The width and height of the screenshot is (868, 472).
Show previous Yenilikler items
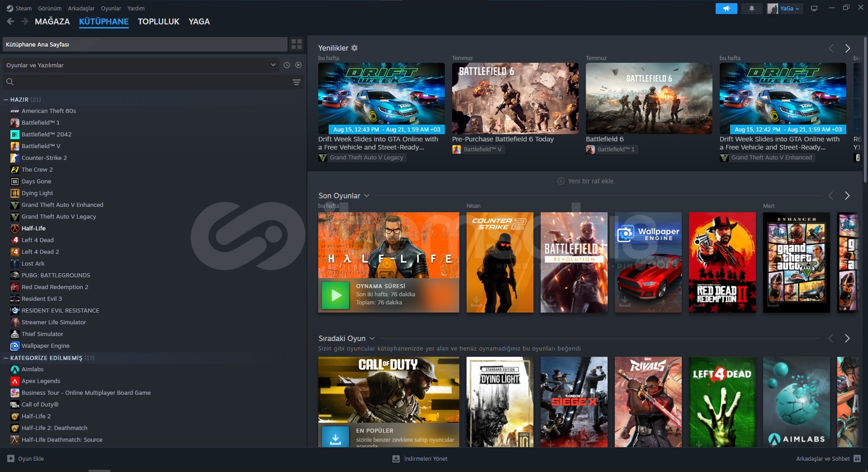[831, 48]
